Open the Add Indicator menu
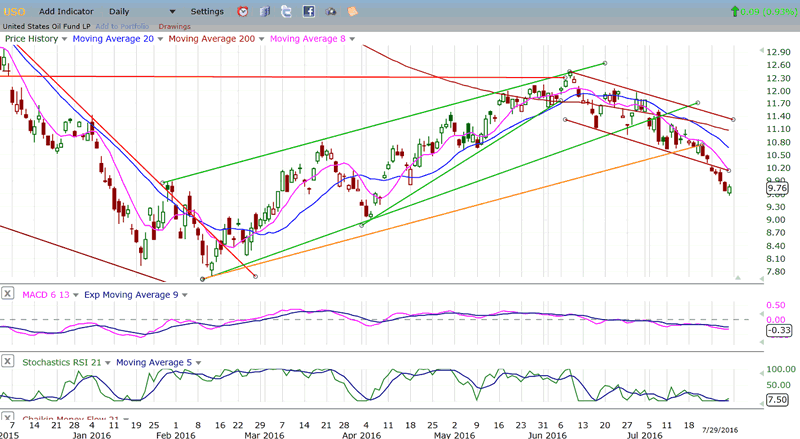Image resolution: width=800 pixels, height=439 pixels. 67,11
